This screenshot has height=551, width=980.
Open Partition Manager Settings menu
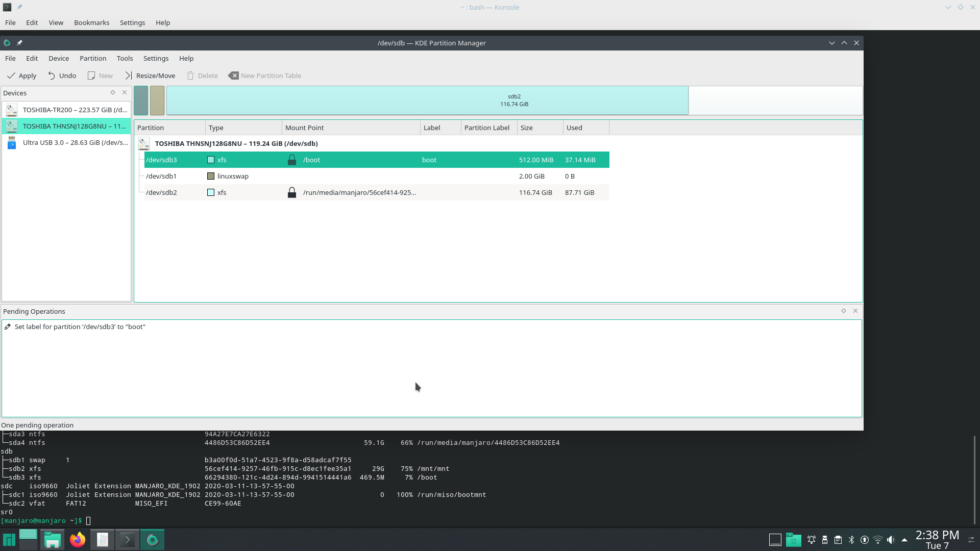pos(156,58)
